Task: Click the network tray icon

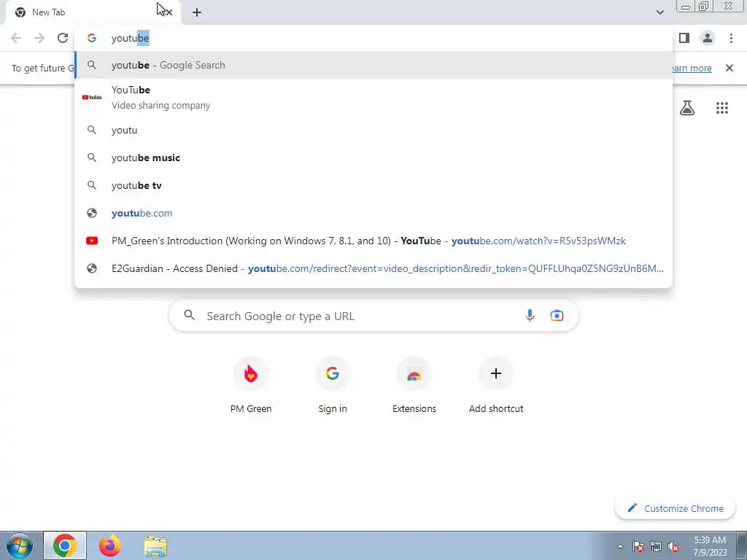Action: pyautogui.click(x=656, y=546)
